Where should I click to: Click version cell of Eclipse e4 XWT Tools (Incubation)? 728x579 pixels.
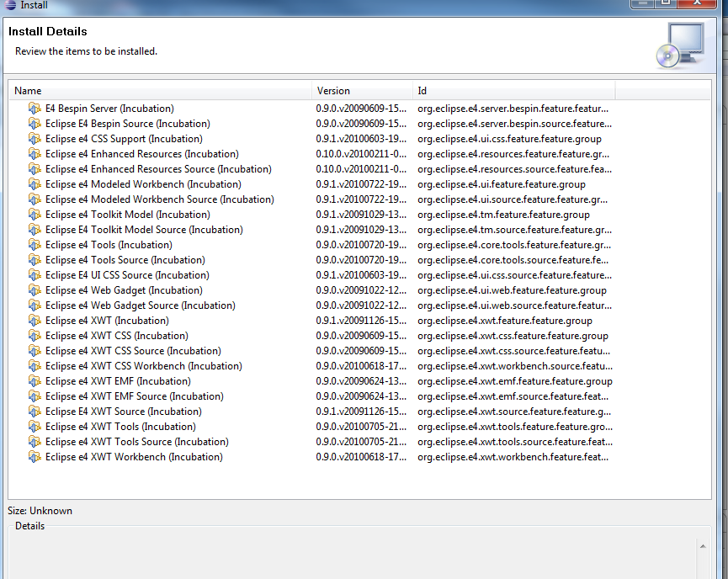coord(361,427)
